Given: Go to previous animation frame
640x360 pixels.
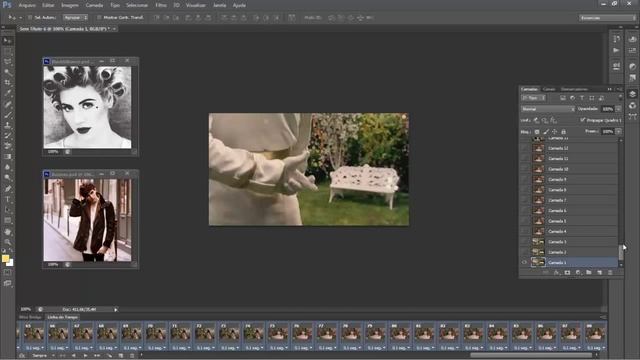Looking at the screenshot, I should coord(74,356).
